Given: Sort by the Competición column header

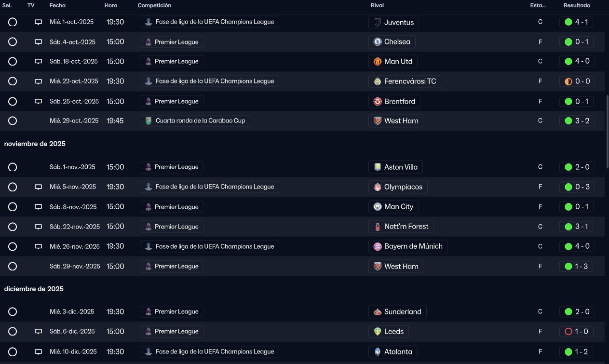Looking at the screenshot, I should [154, 5].
